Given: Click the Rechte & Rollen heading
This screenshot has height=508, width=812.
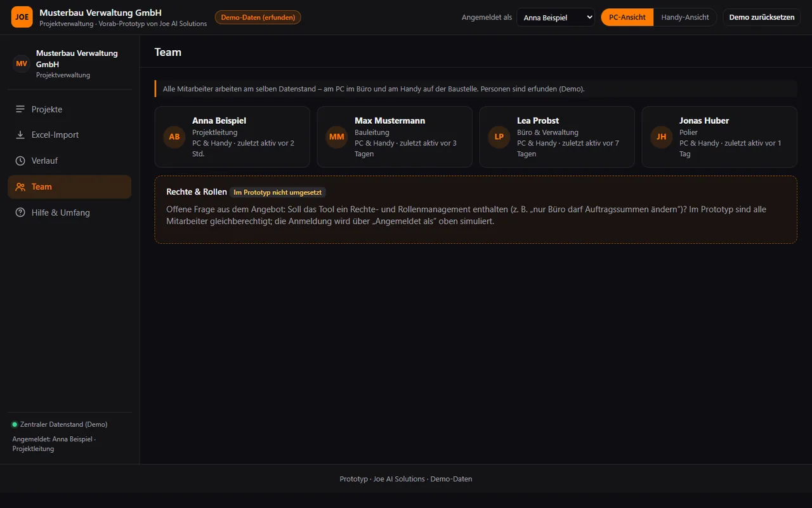Looking at the screenshot, I should coord(197,192).
